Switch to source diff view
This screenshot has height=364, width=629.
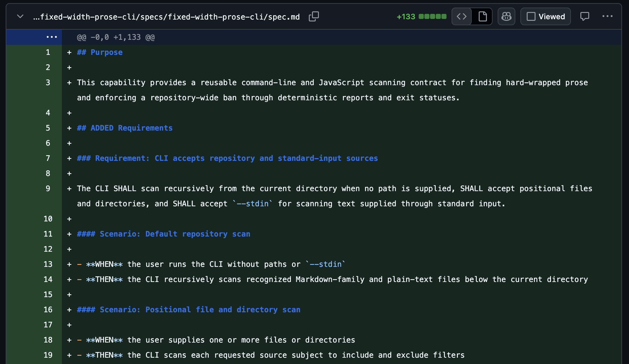pos(462,16)
